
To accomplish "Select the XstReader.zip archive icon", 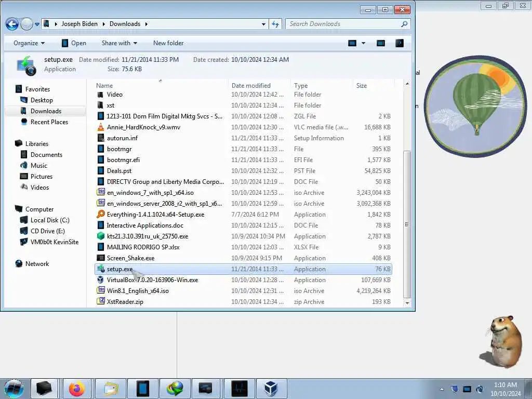I will pos(101,301).
